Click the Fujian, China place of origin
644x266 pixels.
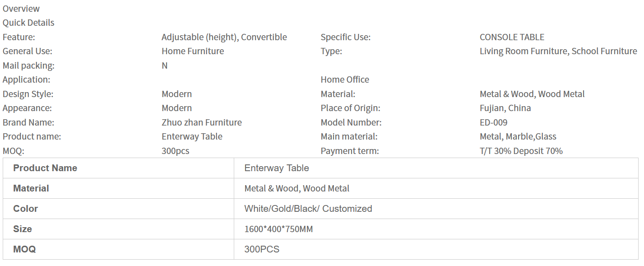pos(505,108)
